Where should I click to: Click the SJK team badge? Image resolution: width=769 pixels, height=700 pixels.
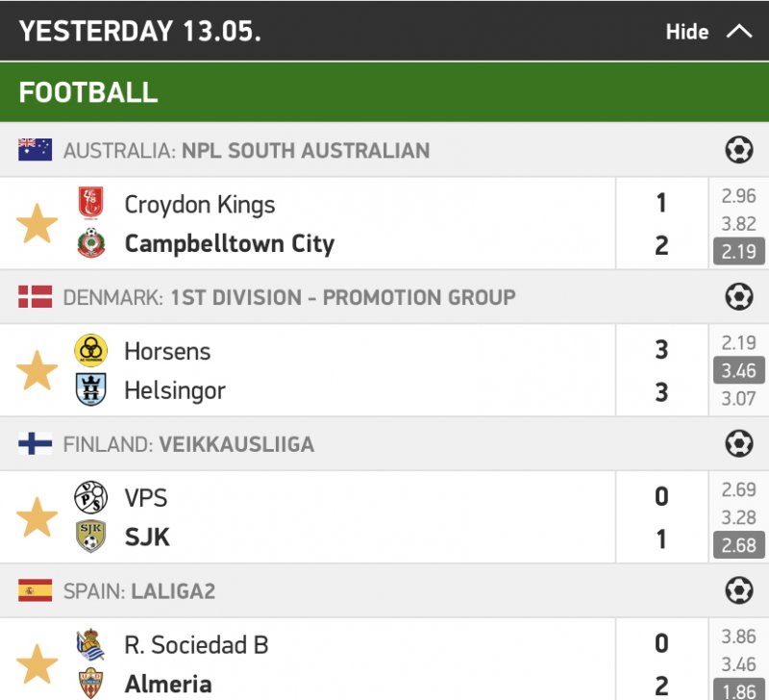(90, 537)
